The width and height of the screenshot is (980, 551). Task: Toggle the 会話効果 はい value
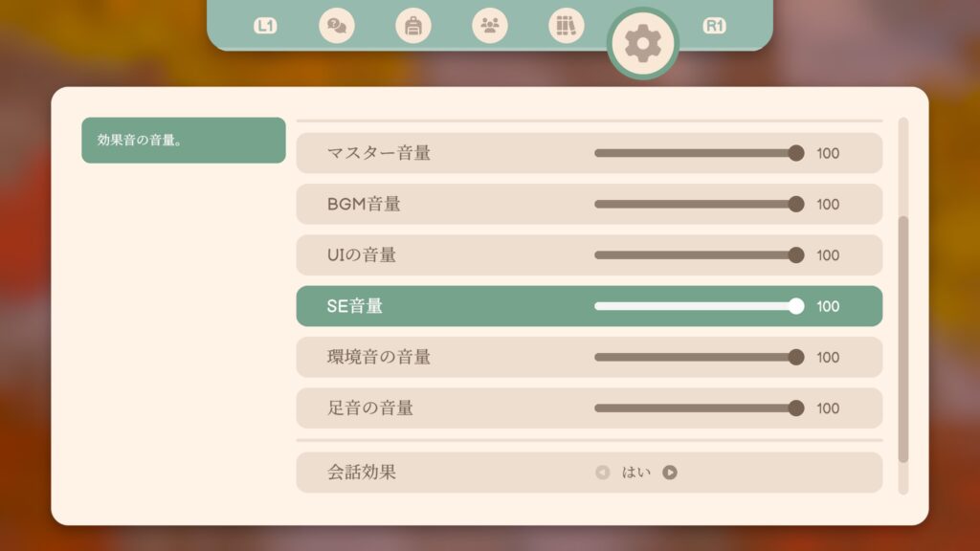tap(636, 472)
